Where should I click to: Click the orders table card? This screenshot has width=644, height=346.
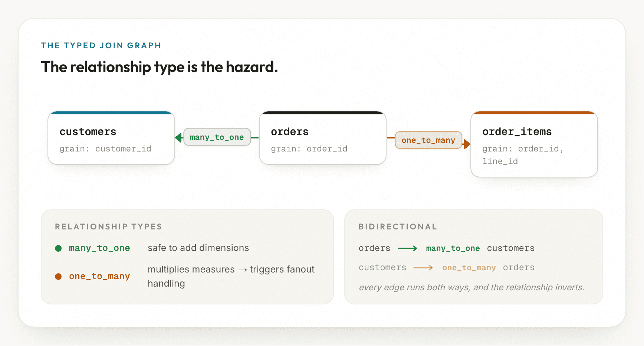tap(323, 138)
